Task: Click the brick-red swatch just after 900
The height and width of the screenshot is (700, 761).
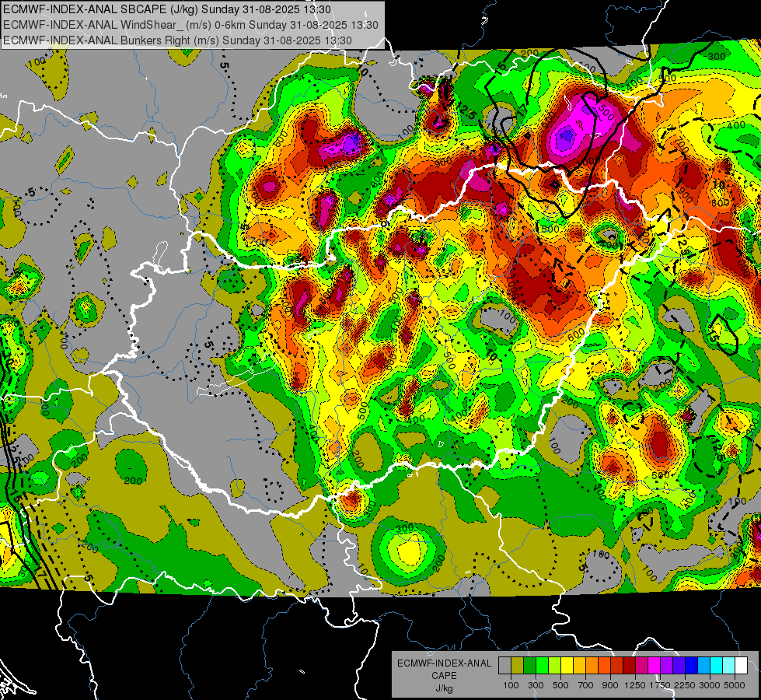Action: click(617, 666)
